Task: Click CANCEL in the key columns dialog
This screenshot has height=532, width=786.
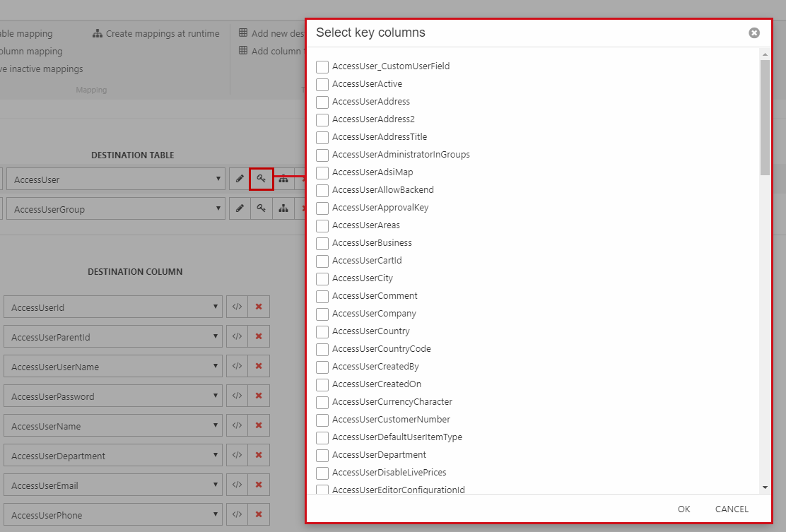Action: click(732, 509)
